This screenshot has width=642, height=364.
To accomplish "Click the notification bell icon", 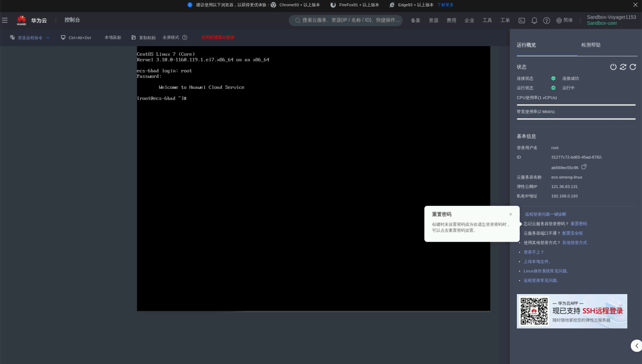I will click(x=534, y=21).
